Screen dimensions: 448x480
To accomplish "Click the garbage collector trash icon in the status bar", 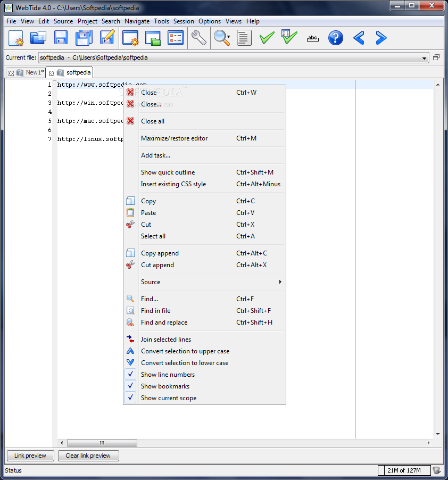I will (x=437, y=470).
